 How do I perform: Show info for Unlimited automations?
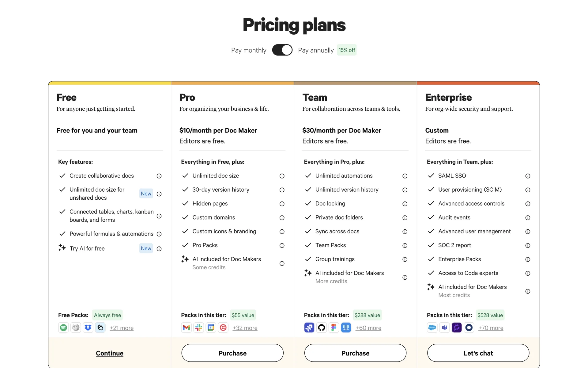coord(405,176)
